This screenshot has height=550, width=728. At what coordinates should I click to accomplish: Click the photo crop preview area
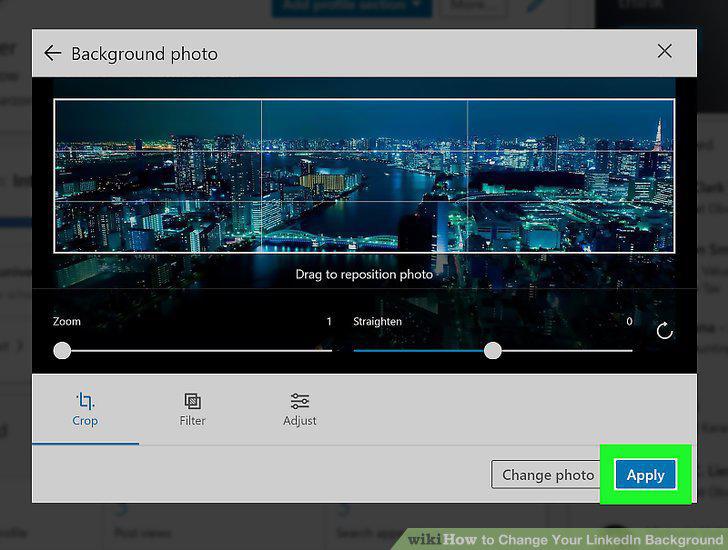pyautogui.click(x=364, y=176)
